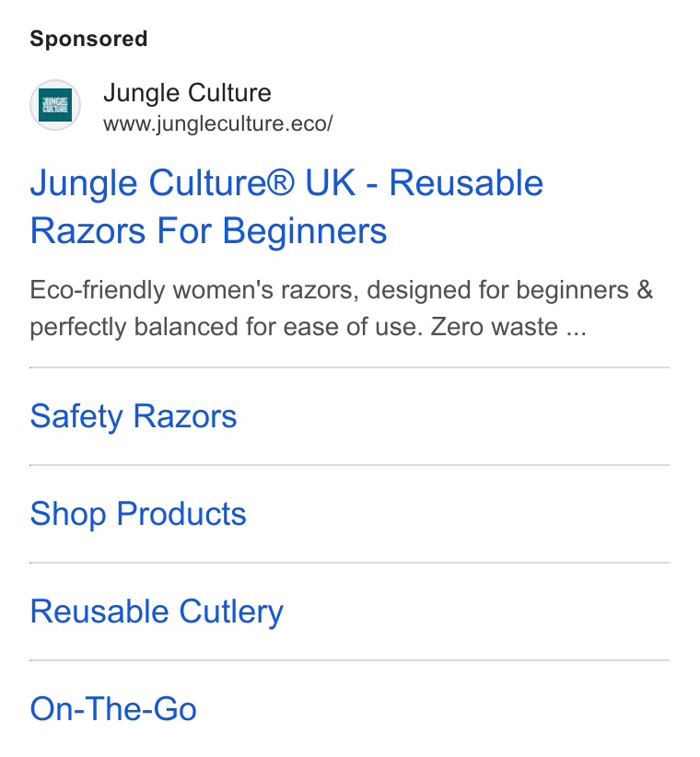Click the www.jungleculture.eco/ URL text

(x=217, y=123)
